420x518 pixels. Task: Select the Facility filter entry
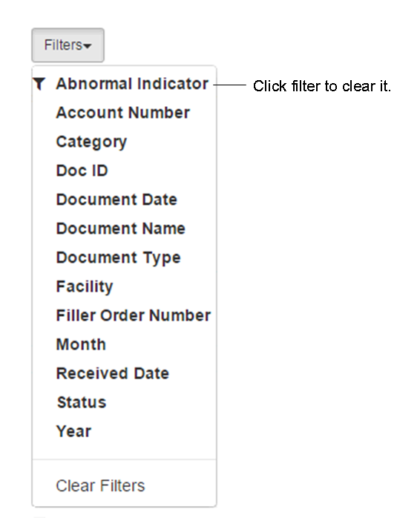[x=85, y=286]
